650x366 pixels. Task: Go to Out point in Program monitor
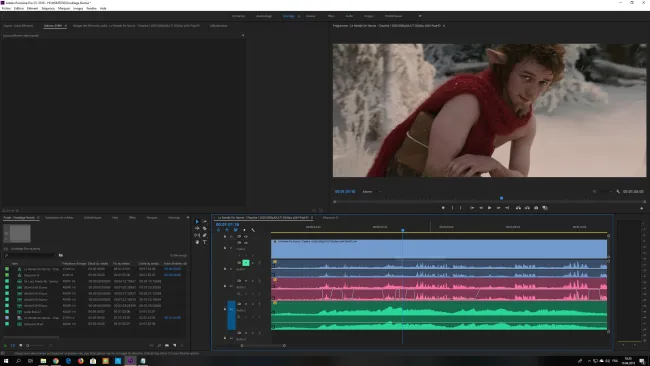(x=507, y=208)
